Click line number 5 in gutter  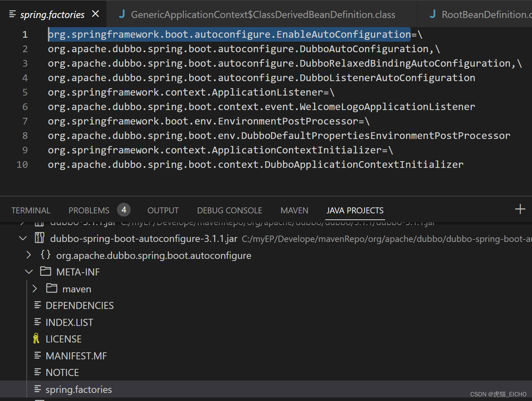point(25,92)
